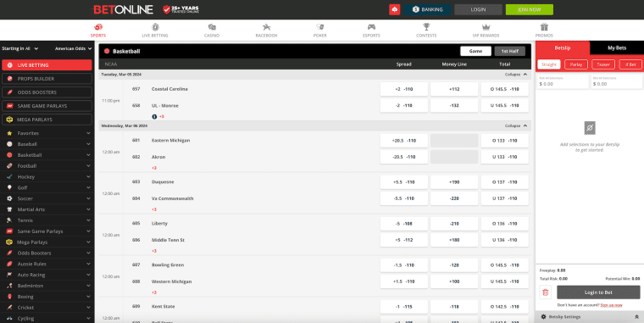Switch to the My Bets tab
644x323 pixels.
pyautogui.click(x=617, y=47)
